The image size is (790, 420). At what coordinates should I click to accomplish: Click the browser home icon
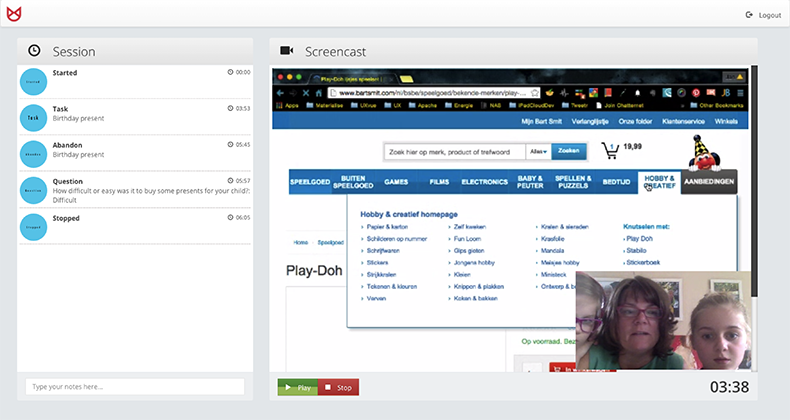point(318,93)
